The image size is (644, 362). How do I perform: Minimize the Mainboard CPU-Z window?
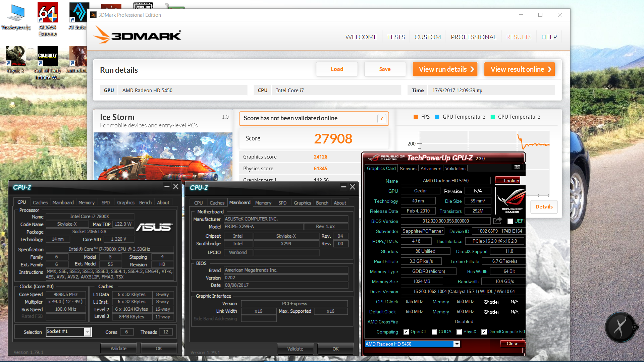[343, 187]
